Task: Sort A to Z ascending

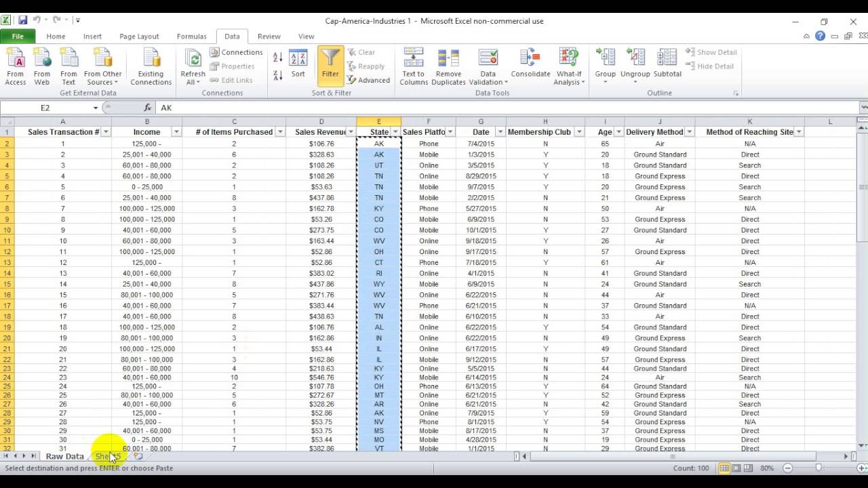Action: [278, 58]
